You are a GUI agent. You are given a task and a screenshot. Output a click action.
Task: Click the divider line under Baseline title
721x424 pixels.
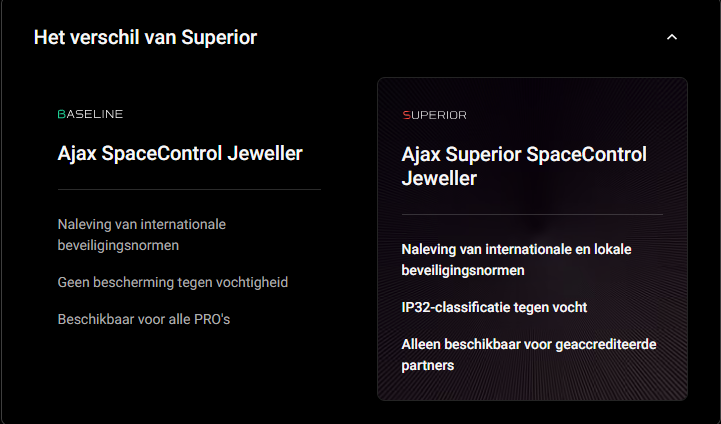point(189,189)
